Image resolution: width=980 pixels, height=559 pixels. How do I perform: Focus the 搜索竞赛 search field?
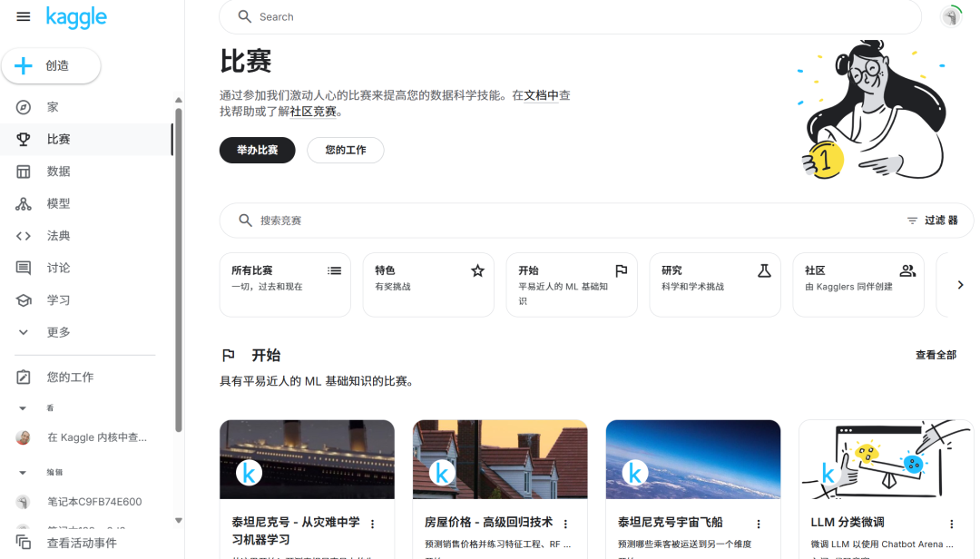tap(596, 221)
